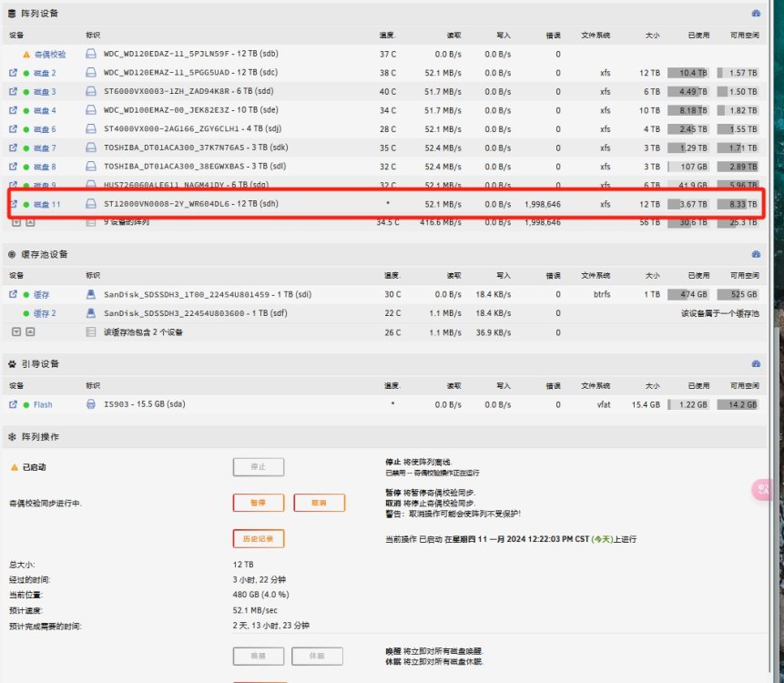Click the 1,998,646 error count for 磁盘 11
784x683 pixels.
coord(543,204)
